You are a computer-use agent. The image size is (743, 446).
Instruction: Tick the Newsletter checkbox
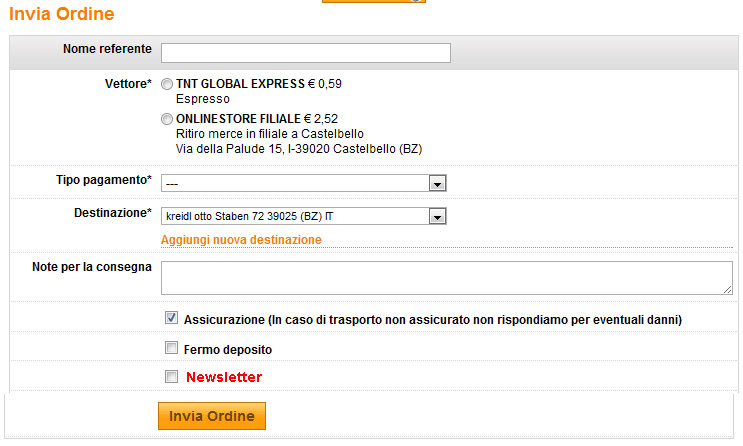tap(172, 377)
